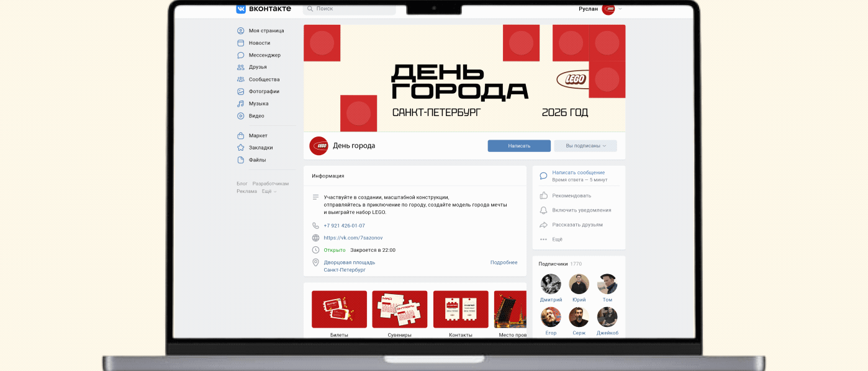Click the Новости menu item

pyautogui.click(x=260, y=43)
